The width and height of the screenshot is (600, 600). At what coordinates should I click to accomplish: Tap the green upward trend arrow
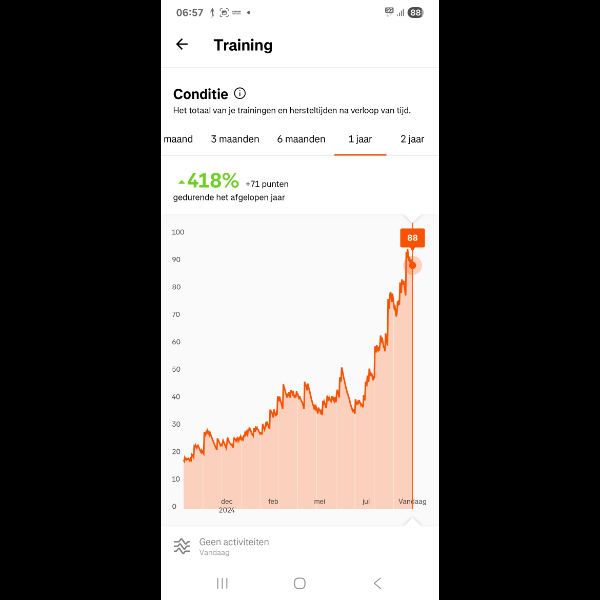point(181,182)
